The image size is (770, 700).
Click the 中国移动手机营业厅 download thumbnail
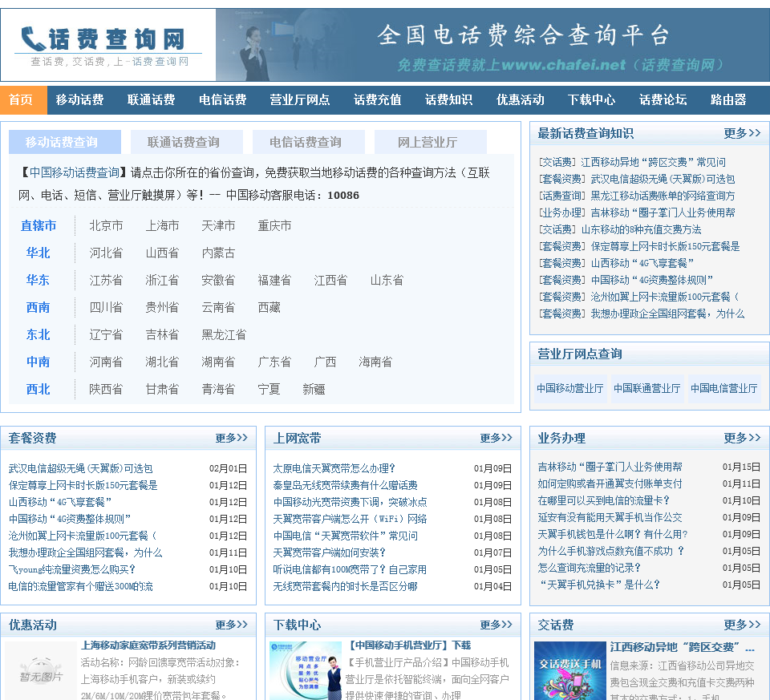point(306,670)
